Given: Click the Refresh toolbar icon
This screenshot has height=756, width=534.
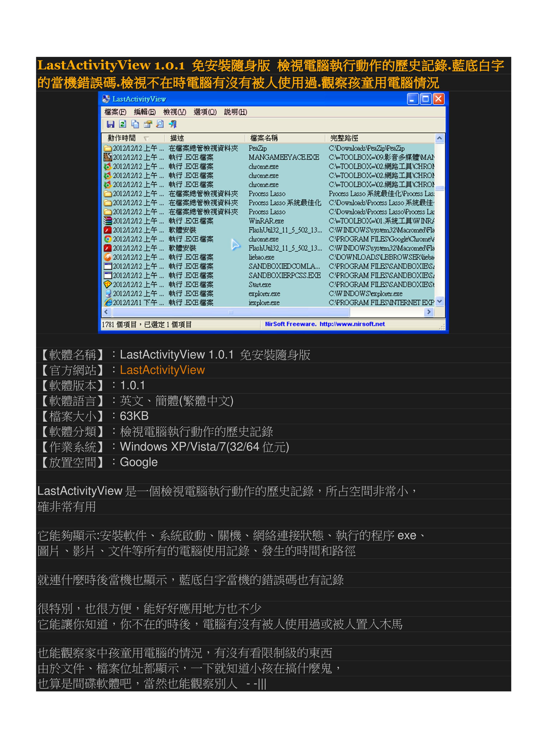Looking at the screenshot, I should point(123,124).
